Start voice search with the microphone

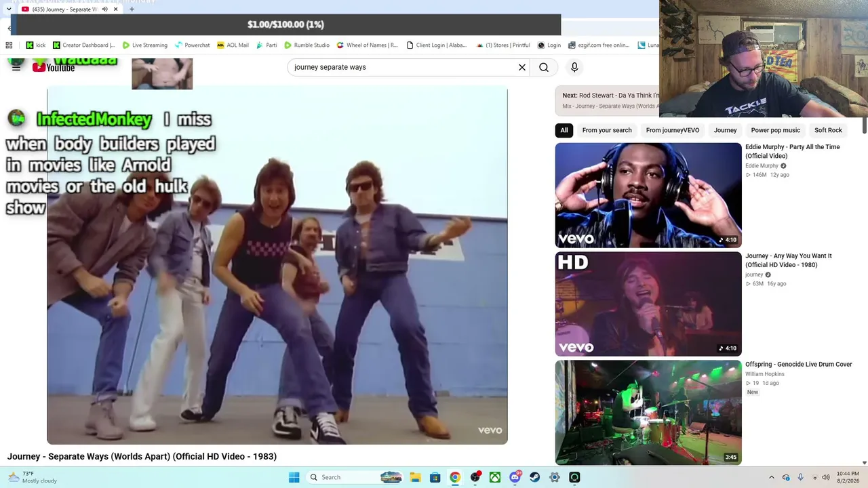pos(574,67)
